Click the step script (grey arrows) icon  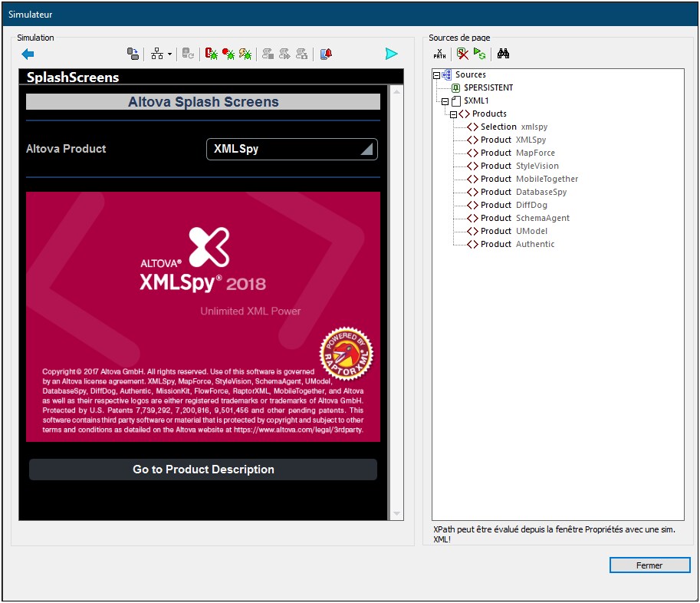(x=284, y=54)
